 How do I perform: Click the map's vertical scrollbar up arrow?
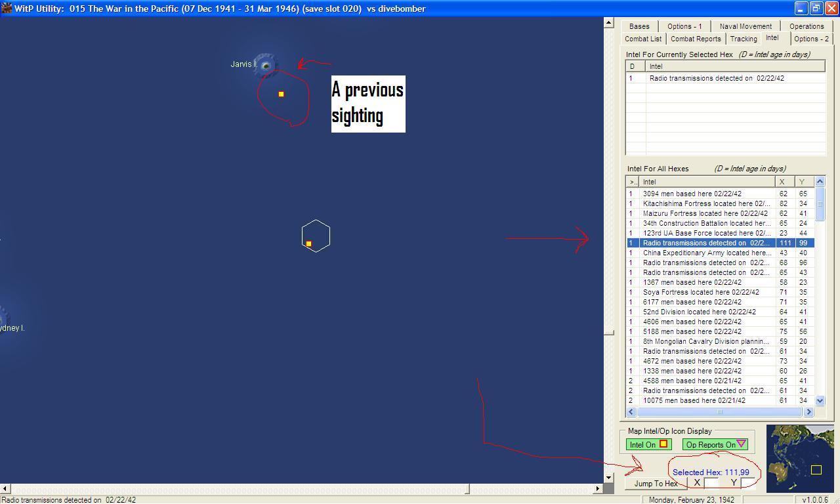(x=609, y=23)
